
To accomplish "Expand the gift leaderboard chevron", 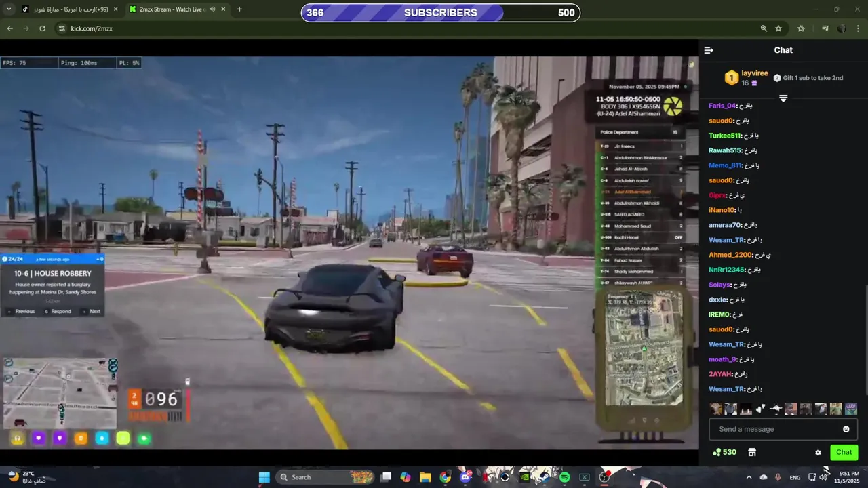I will click(783, 98).
